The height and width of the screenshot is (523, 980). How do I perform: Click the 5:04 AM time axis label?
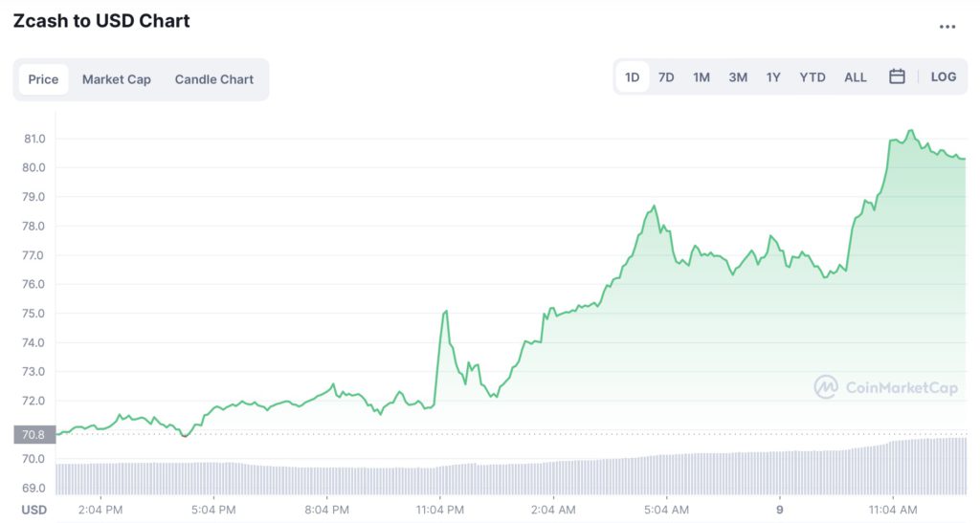(x=666, y=510)
